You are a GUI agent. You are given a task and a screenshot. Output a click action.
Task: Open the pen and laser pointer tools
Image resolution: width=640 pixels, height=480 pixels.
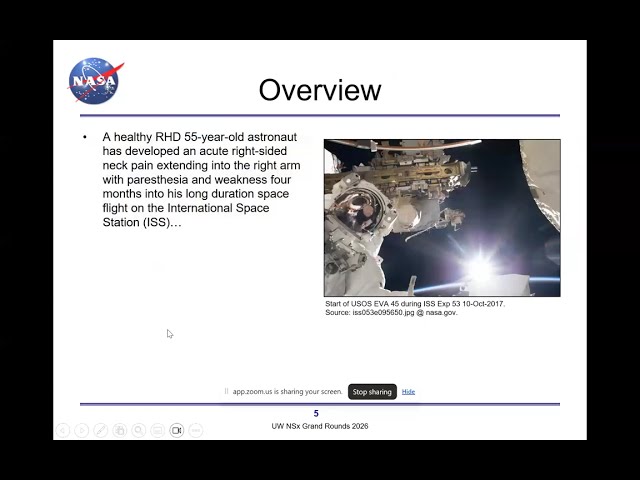point(101,430)
